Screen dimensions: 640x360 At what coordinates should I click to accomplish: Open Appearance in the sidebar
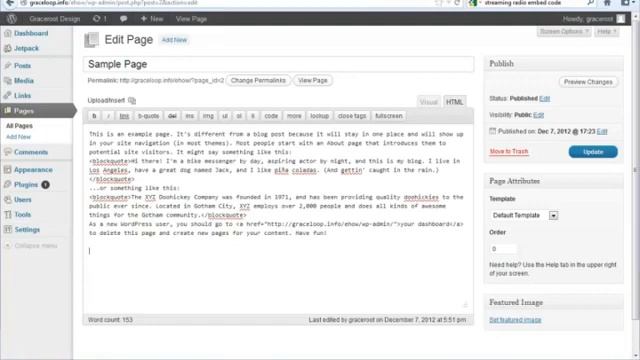click(x=33, y=170)
